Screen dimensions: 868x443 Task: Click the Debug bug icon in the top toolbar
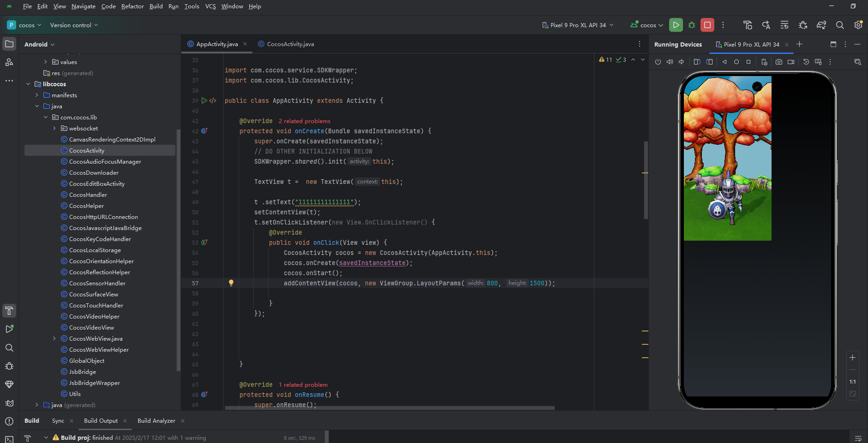[691, 25]
